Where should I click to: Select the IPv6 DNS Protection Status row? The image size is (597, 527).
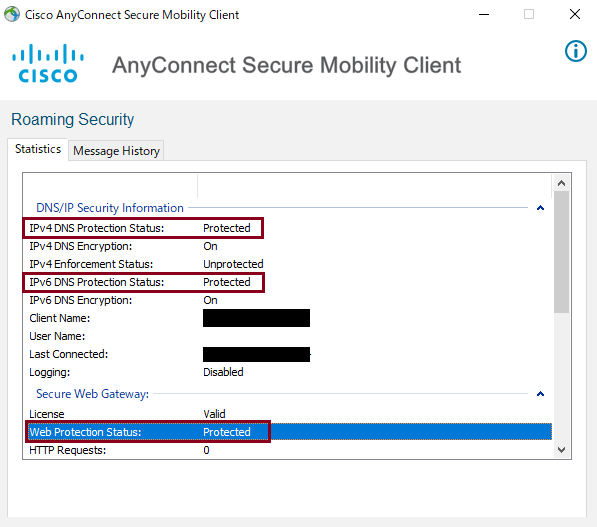[287, 282]
